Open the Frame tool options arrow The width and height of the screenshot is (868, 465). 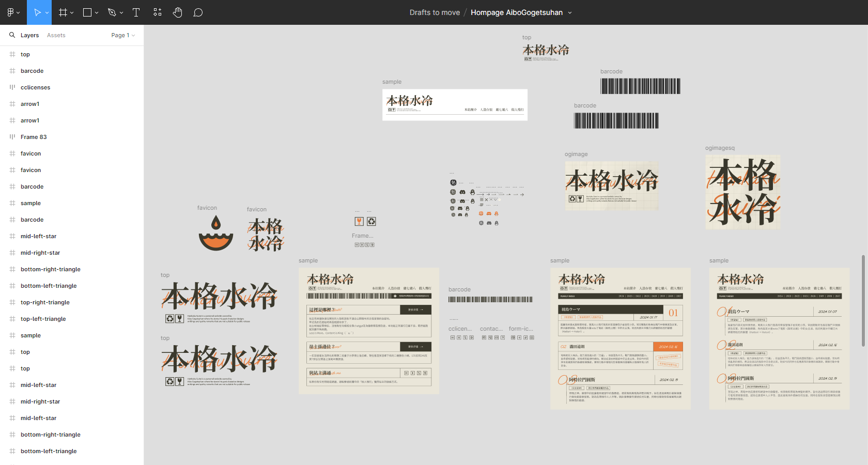tap(72, 12)
